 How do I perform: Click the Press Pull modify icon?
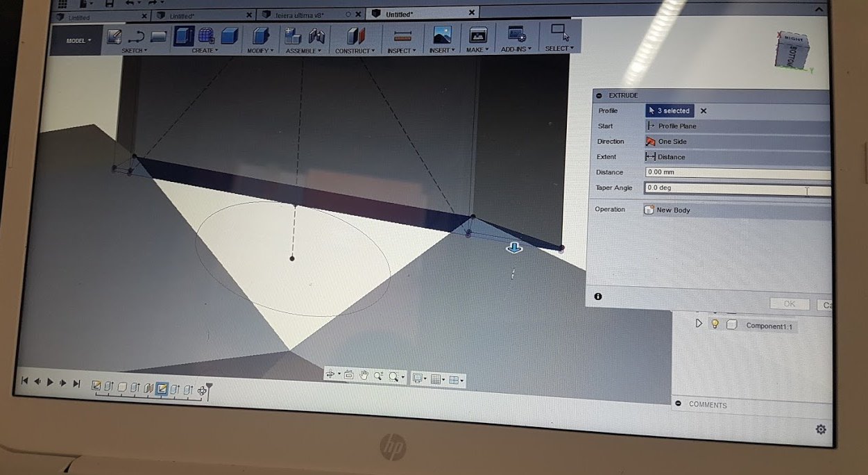(260, 36)
